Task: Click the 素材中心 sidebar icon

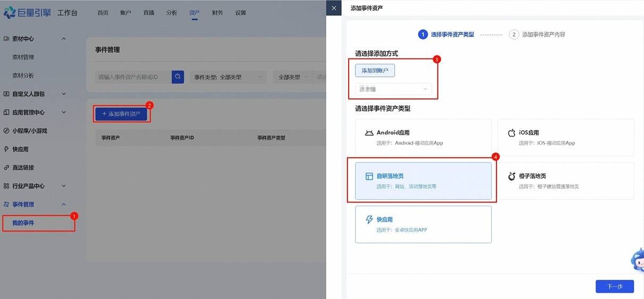Action: [6, 39]
